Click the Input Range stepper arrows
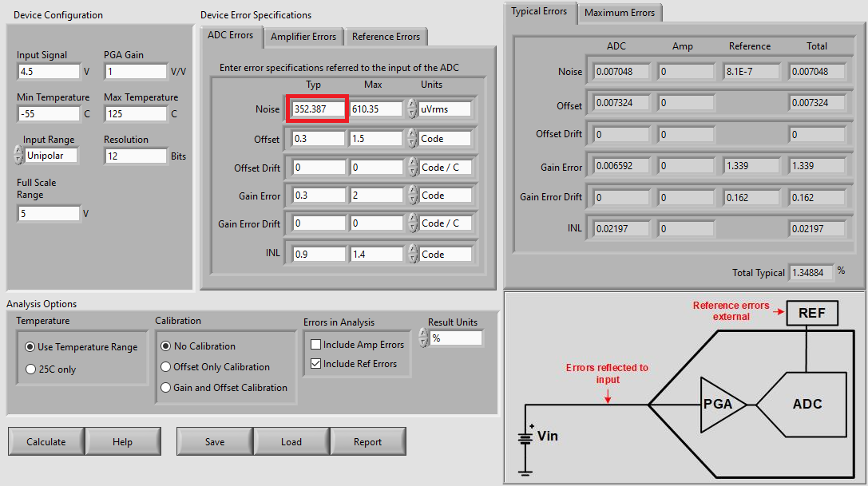This screenshot has height=486, width=868. tap(18, 155)
